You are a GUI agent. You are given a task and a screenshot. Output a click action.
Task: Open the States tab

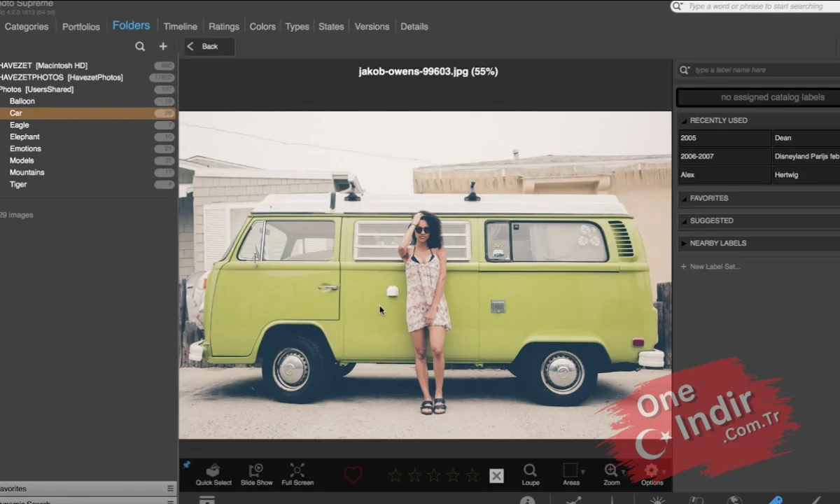coord(331,27)
